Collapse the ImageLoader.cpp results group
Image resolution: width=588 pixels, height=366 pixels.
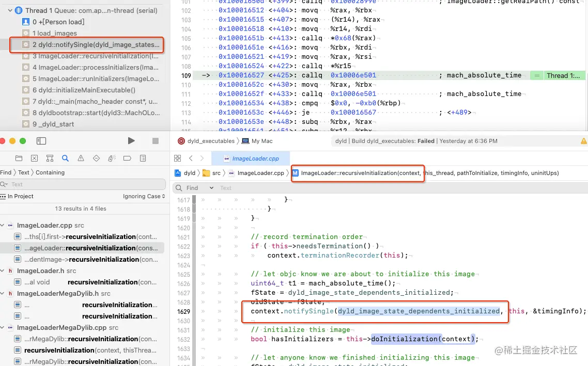2,225
